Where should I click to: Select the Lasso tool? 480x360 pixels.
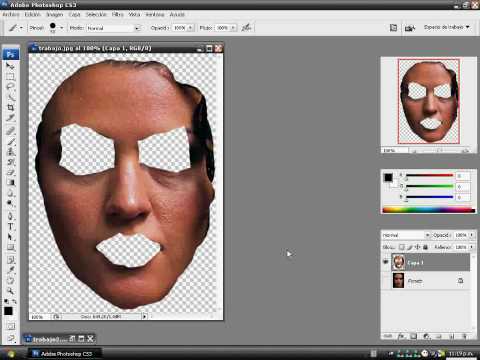10,87
